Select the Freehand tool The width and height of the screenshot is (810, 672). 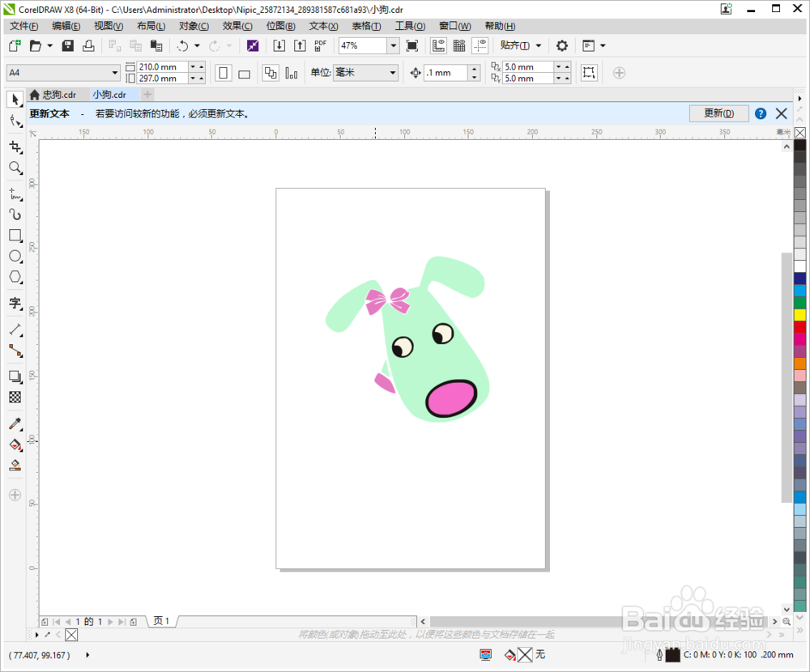15,194
